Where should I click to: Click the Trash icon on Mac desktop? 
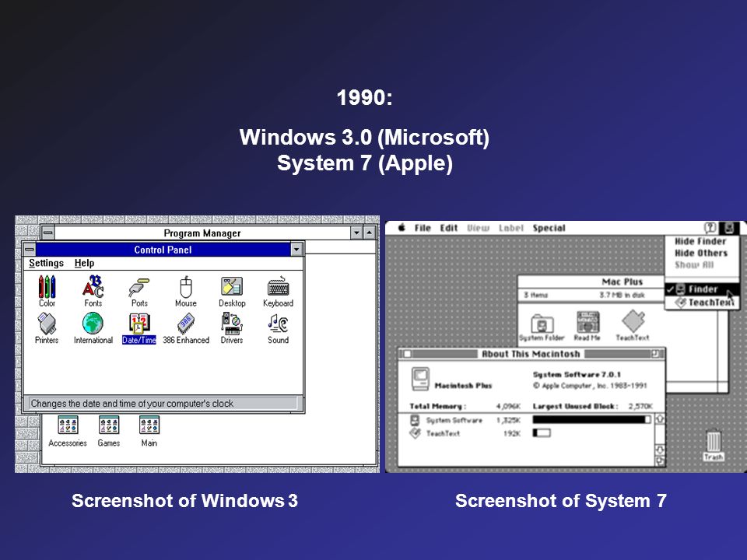pos(714,445)
